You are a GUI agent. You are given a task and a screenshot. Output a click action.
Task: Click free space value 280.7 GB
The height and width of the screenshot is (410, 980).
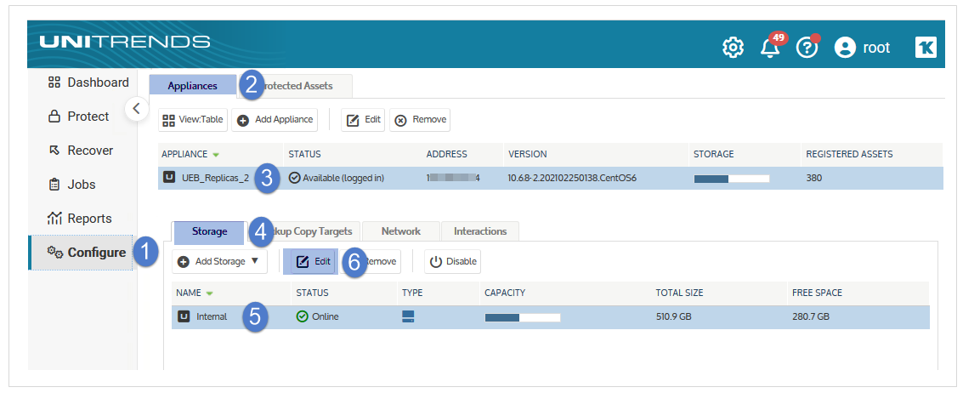[x=811, y=316]
